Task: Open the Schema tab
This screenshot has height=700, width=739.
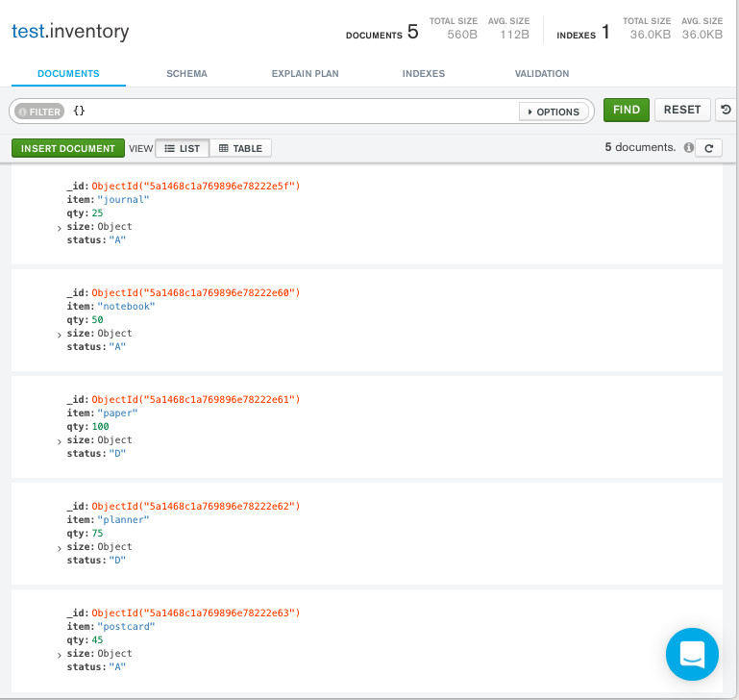Action: pyautogui.click(x=186, y=73)
